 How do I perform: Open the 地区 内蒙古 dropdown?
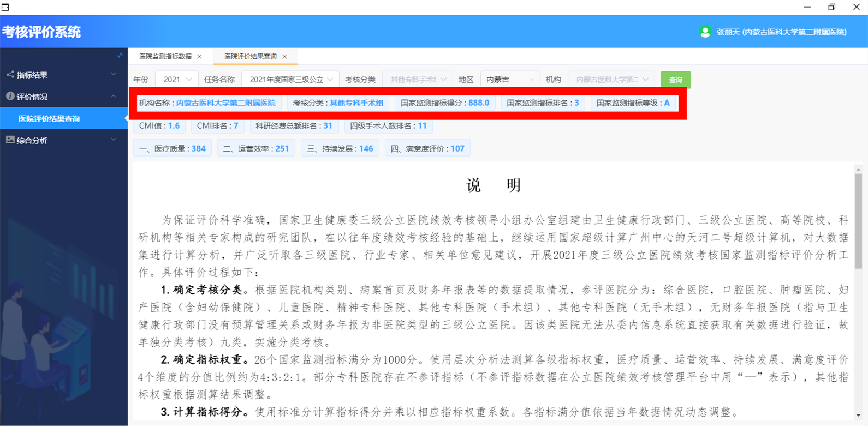click(510, 80)
